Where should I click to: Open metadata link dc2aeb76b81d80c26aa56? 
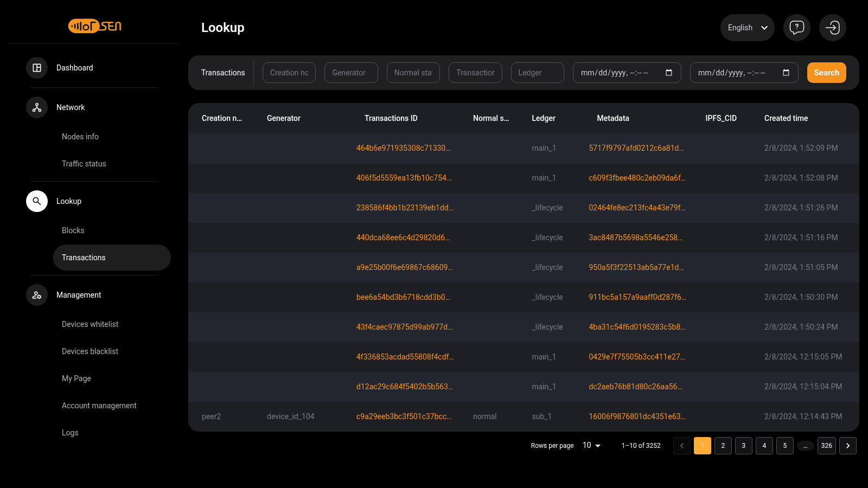click(635, 387)
